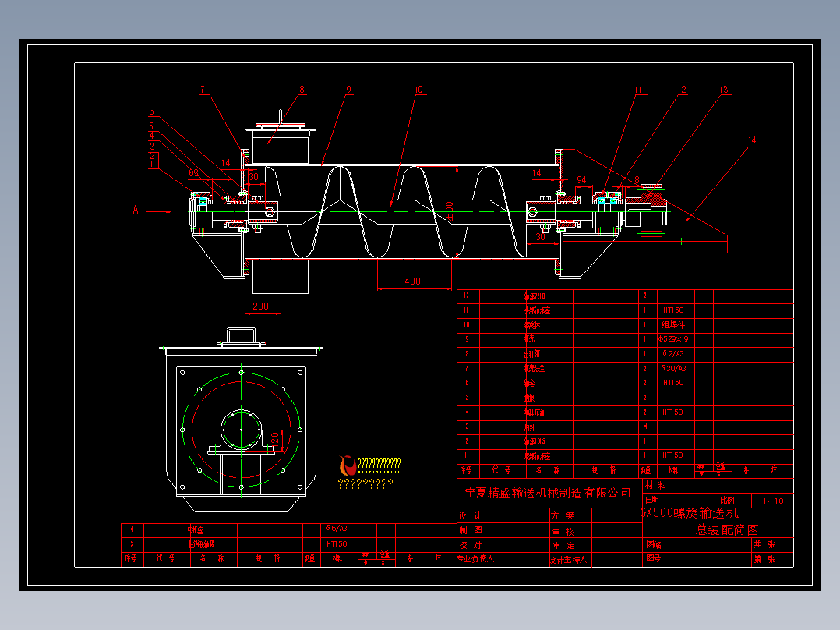Click the view direction label A
This screenshot has height=630, width=840.
[136, 210]
